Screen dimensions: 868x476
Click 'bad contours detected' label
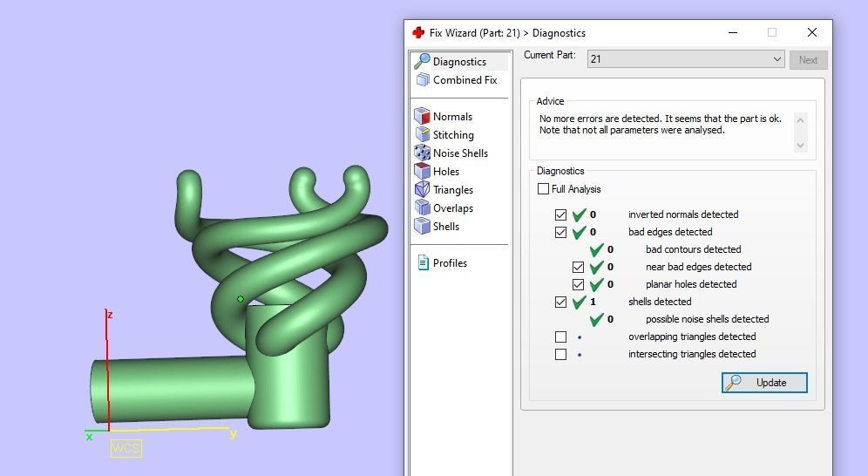pos(693,249)
